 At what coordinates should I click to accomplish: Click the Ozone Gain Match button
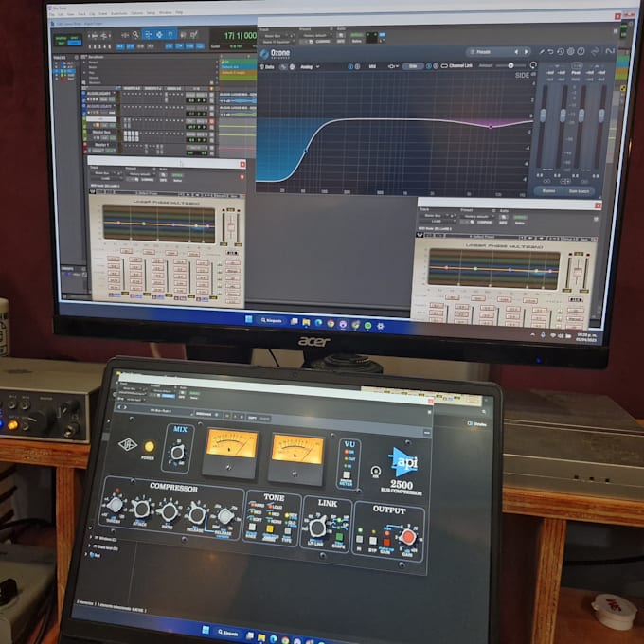tap(579, 191)
